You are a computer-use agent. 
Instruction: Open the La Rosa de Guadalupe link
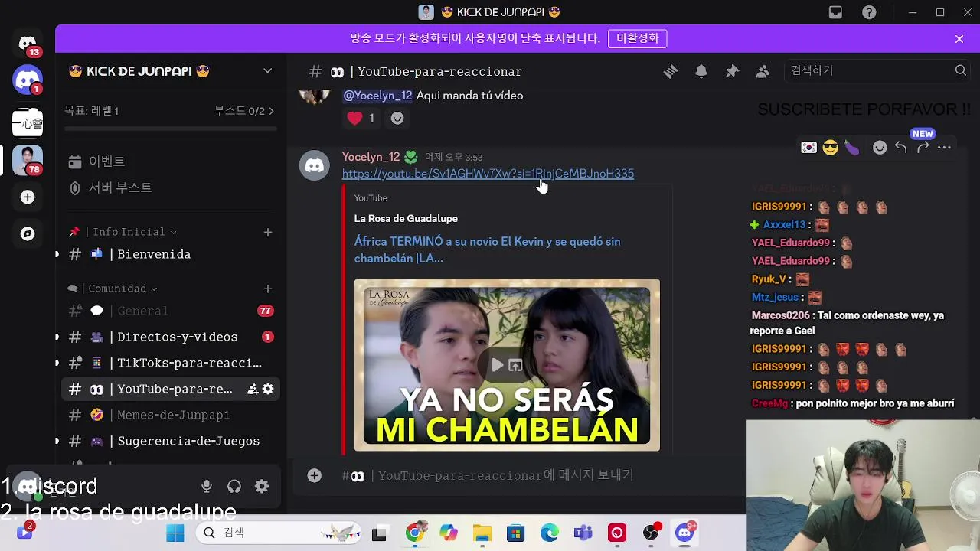coord(406,218)
